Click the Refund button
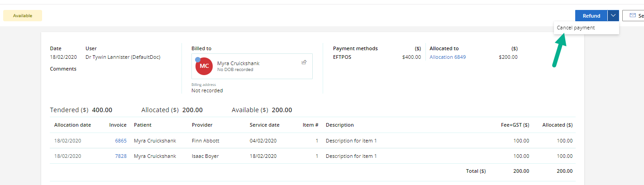The width and height of the screenshot is (644, 185). [x=592, y=15]
